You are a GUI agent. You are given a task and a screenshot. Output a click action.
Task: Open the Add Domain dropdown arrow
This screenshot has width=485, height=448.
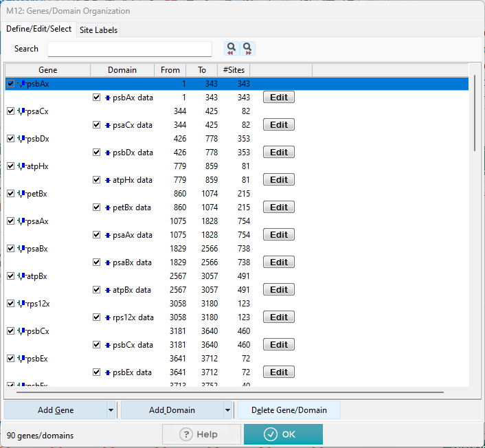[227, 410]
